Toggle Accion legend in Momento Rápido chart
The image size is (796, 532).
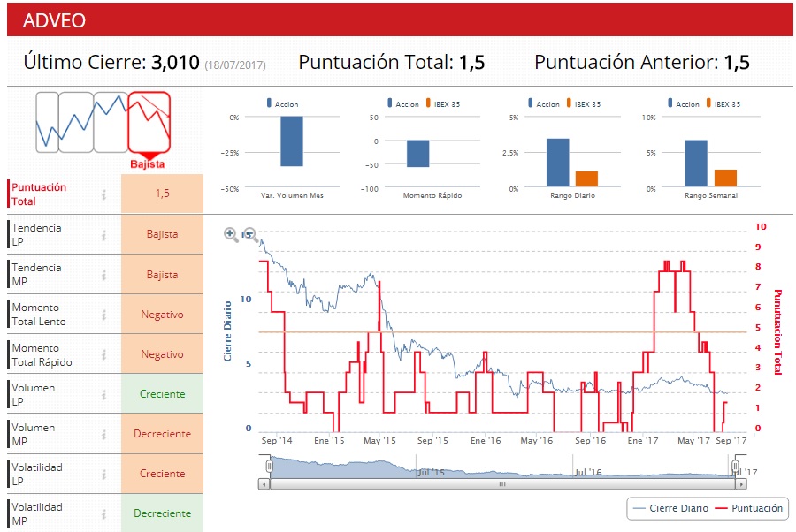(403, 103)
